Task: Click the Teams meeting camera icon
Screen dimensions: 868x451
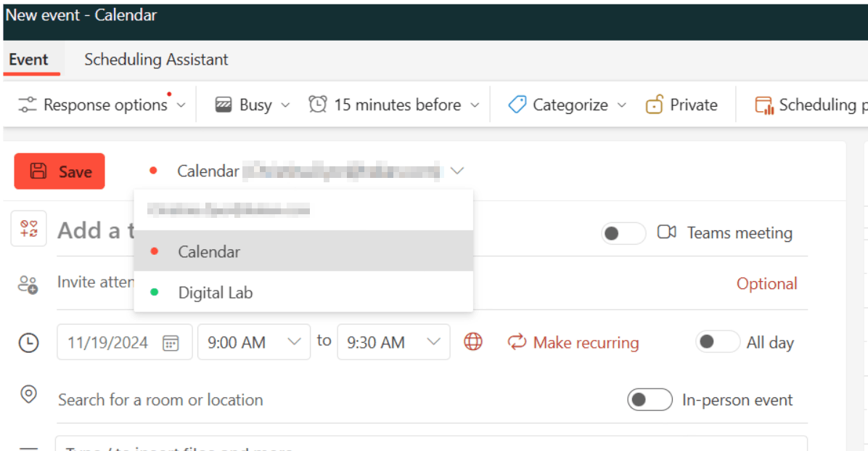Action: point(667,232)
